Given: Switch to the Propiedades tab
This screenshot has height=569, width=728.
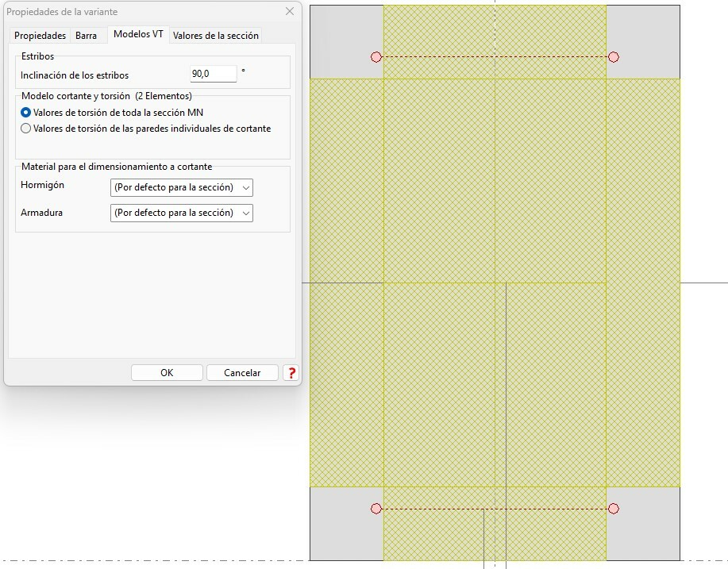Looking at the screenshot, I should pyautogui.click(x=40, y=36).
